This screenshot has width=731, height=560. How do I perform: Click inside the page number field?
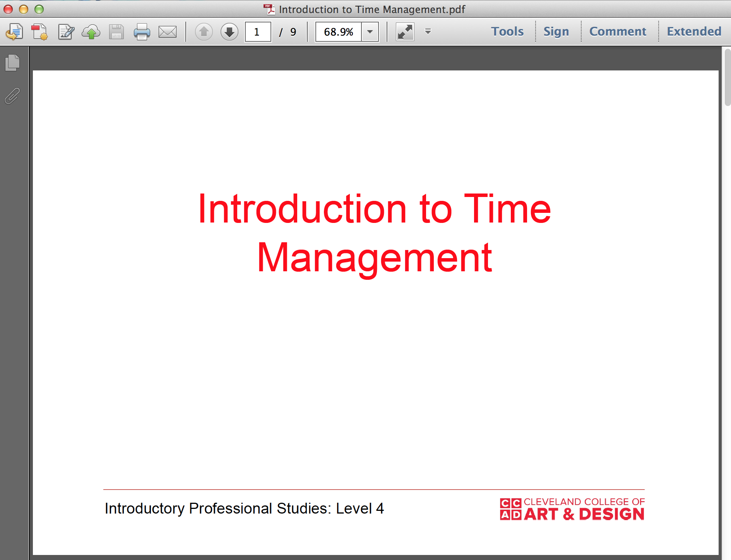[257, 32]
